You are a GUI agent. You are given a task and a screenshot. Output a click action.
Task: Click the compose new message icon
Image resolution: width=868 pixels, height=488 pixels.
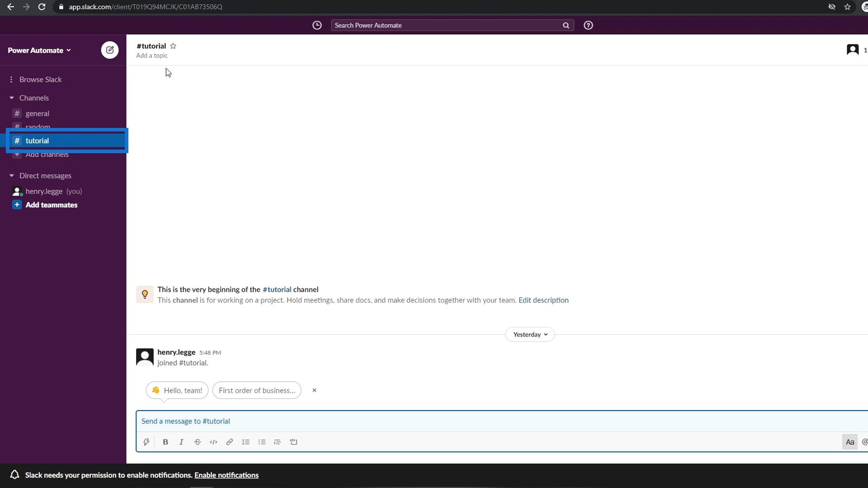click(x=109, y=50)
